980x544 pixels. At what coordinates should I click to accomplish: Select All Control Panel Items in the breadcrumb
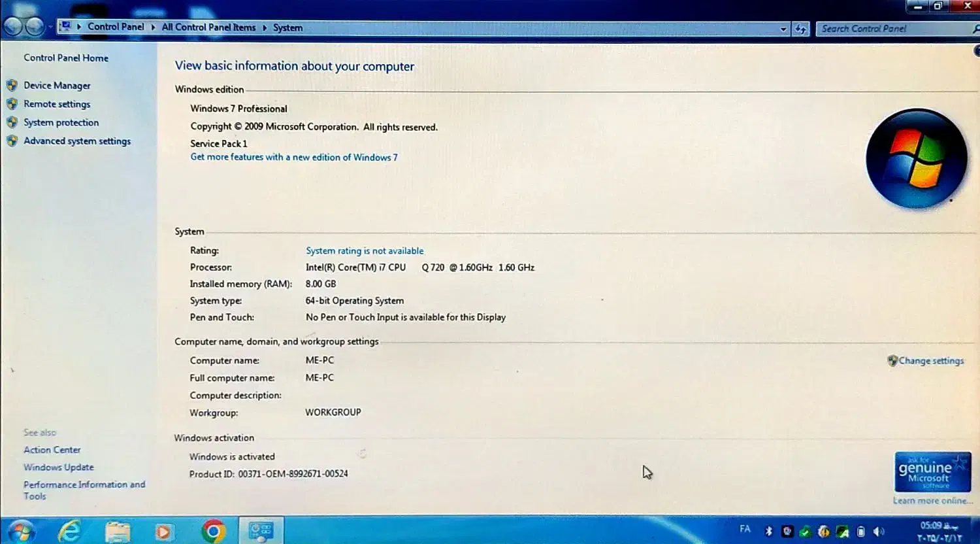pyautogui.click(x=208, y=27)
